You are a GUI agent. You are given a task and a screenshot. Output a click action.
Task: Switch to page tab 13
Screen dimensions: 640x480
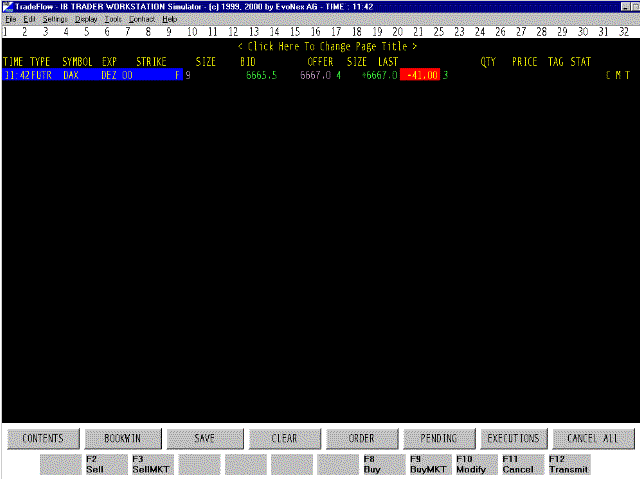tap(254, 32)
